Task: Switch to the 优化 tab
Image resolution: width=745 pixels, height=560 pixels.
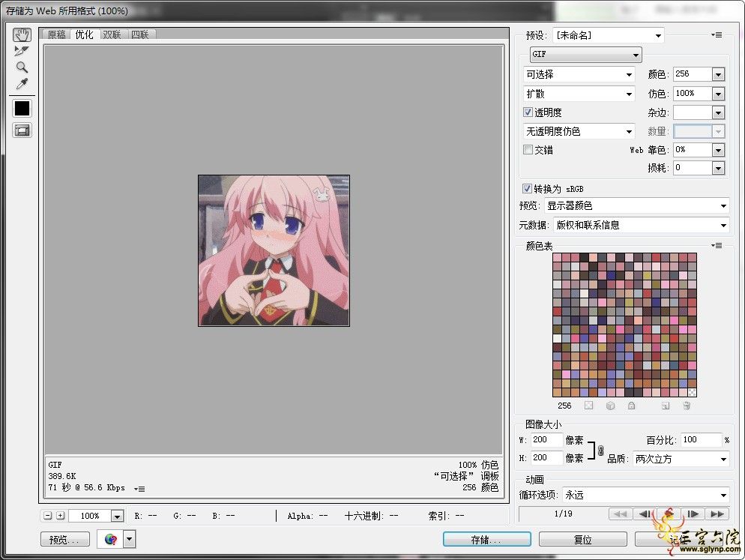Action: click(x=84, y=34)
